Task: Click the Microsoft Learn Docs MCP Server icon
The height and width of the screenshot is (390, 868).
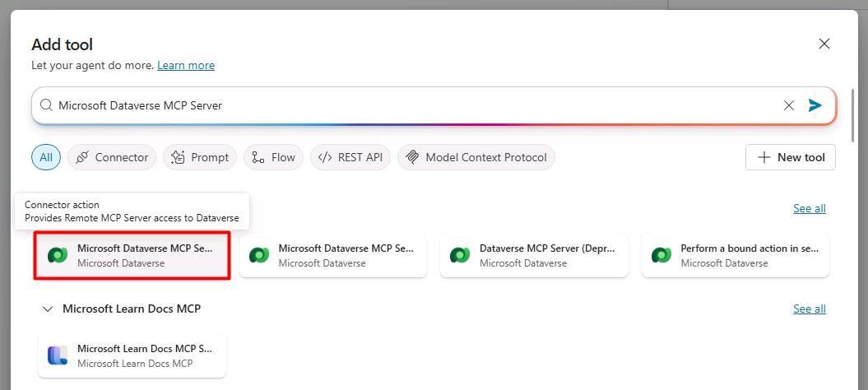Action: pyautogui.click(x=58, y=355)
